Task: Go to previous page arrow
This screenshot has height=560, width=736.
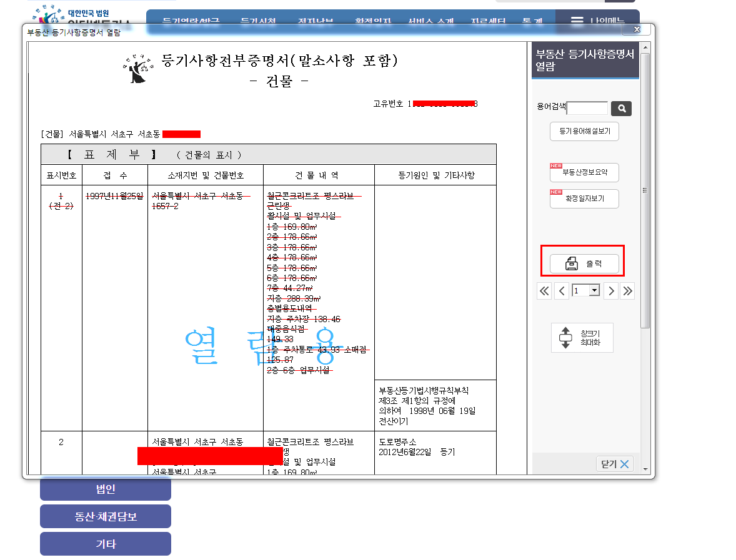Action: click(x=562, y=292)
